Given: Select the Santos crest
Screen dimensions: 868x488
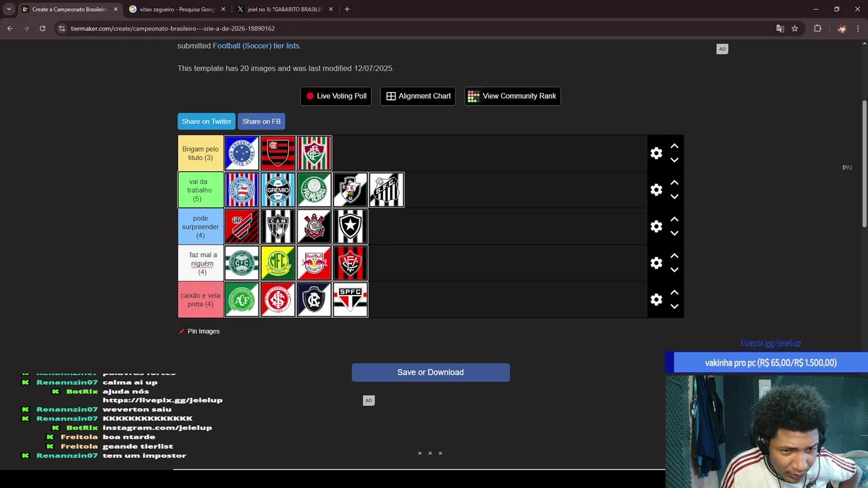Looking at the screenshot, I should click(x=387, y=190).
